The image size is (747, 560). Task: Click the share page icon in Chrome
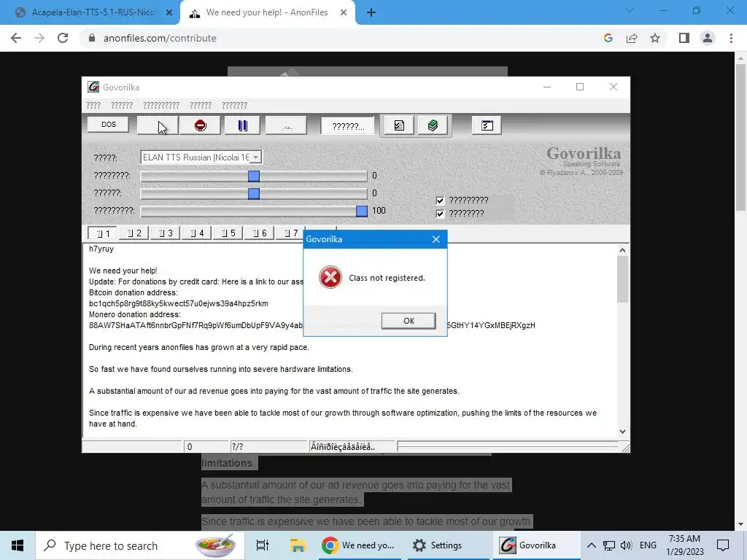[x=632, y=38]
